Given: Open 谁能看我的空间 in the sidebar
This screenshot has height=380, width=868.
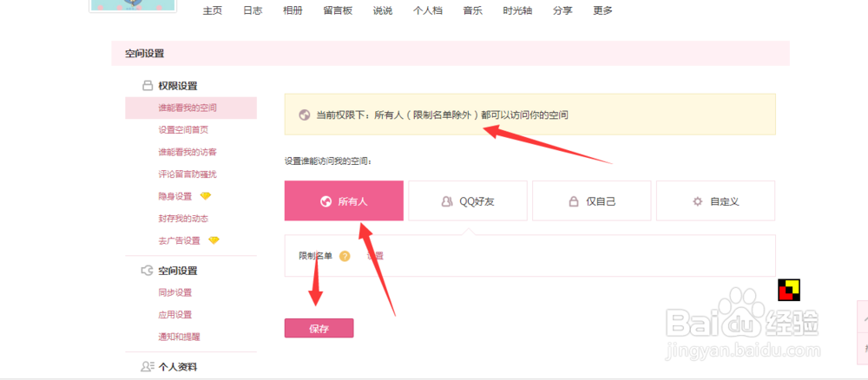Looking at the screenshot, I should [x=191, y=108].
